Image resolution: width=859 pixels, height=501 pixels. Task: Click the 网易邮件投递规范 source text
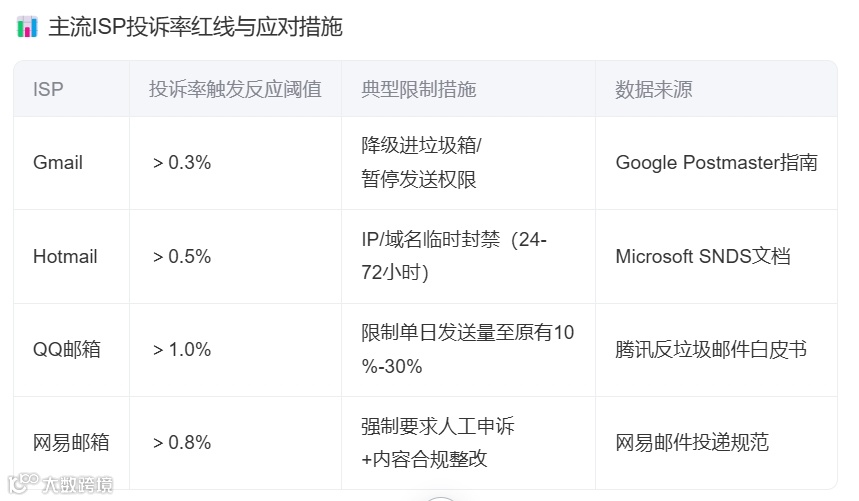(692, 442)
